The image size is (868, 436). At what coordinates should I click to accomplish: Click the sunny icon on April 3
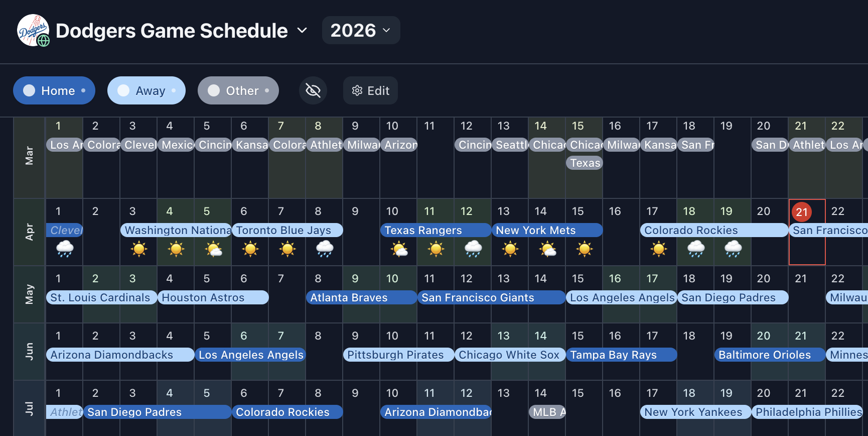click(139, 249)
